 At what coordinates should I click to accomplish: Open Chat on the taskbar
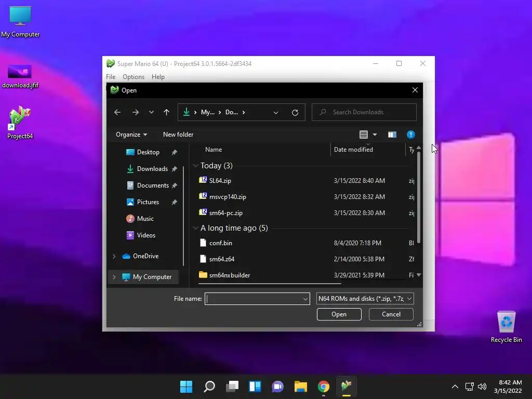(x=277, y=387)
